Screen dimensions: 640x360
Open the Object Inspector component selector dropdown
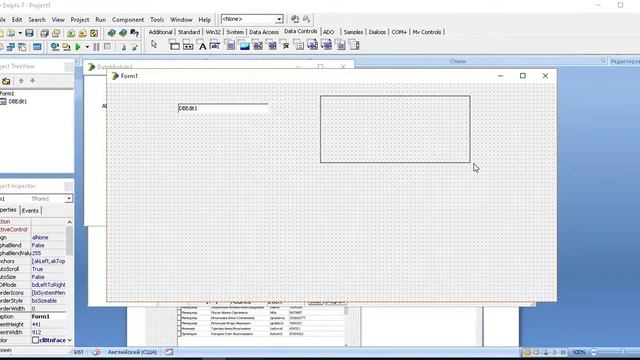tap(69, 198)
